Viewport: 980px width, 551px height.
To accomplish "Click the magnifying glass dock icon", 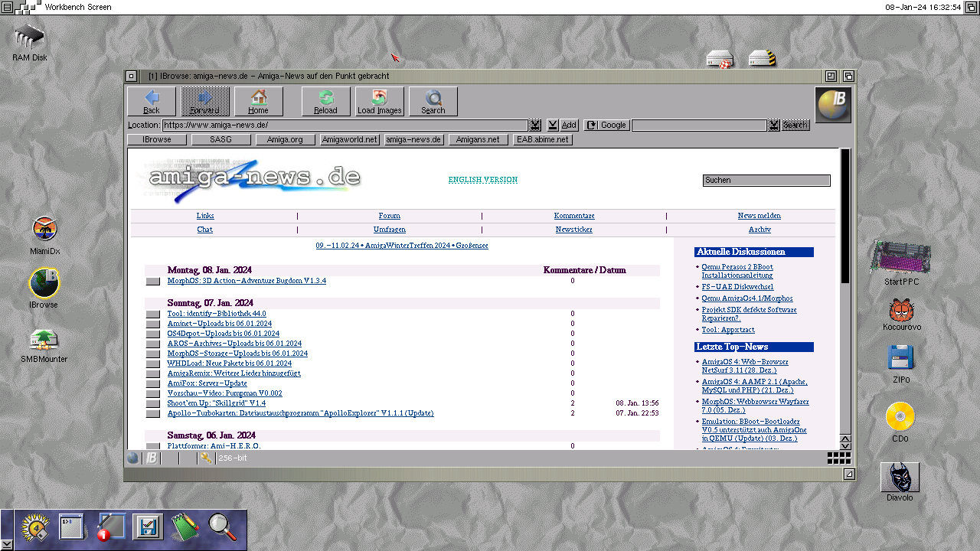I will [223, 527].
